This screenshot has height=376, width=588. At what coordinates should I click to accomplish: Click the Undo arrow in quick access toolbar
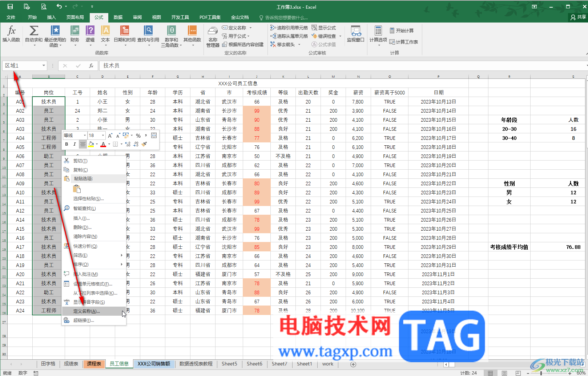point(59,7)
